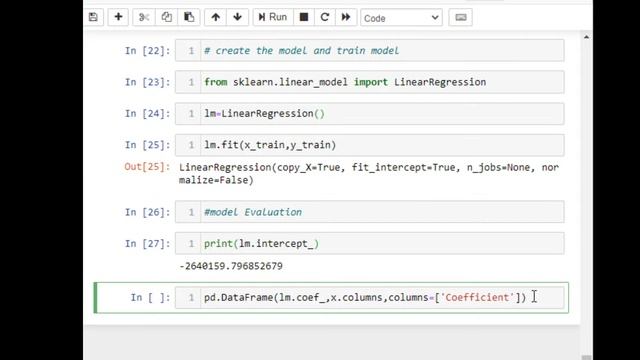Open the command palette keyboard icon
640x360 pixels.
460,17
